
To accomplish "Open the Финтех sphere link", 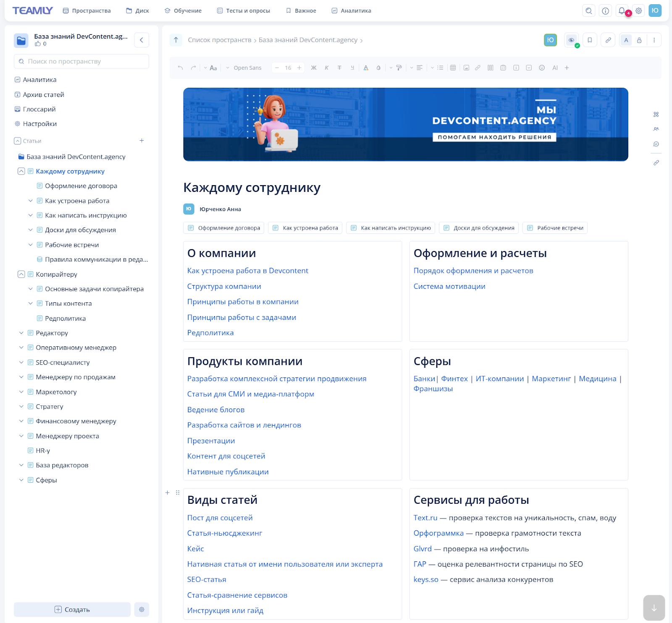I will coord(454,379).
